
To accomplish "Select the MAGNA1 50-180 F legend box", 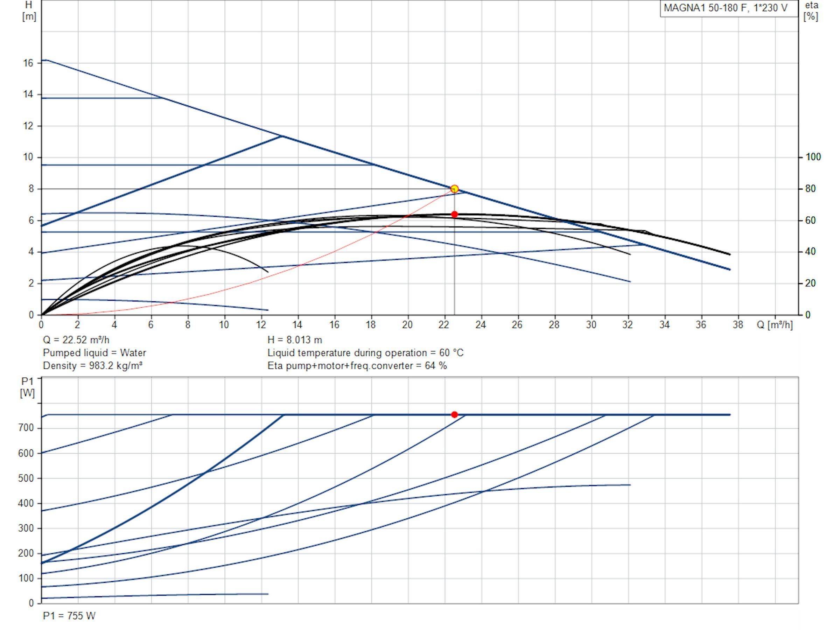I will tap(729, 8).
